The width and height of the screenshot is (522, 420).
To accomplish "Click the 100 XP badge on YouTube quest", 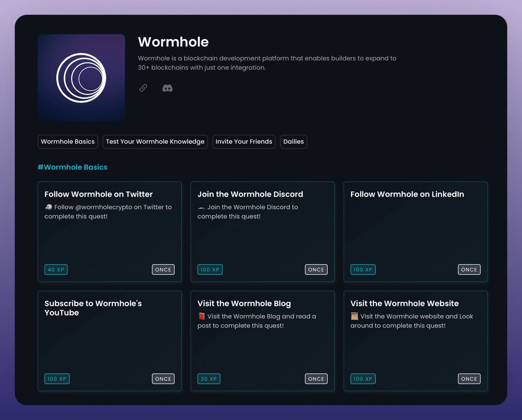I will [57, 379].
